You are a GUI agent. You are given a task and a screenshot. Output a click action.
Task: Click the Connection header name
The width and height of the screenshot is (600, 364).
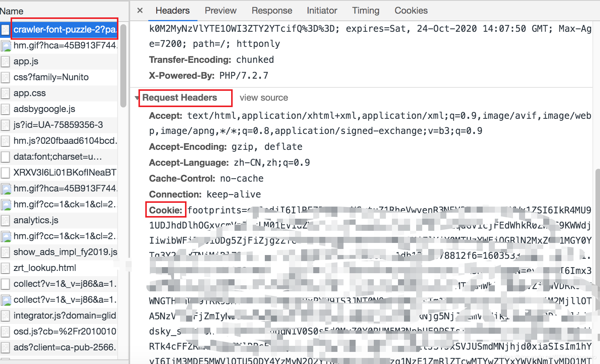coord(175,194)
